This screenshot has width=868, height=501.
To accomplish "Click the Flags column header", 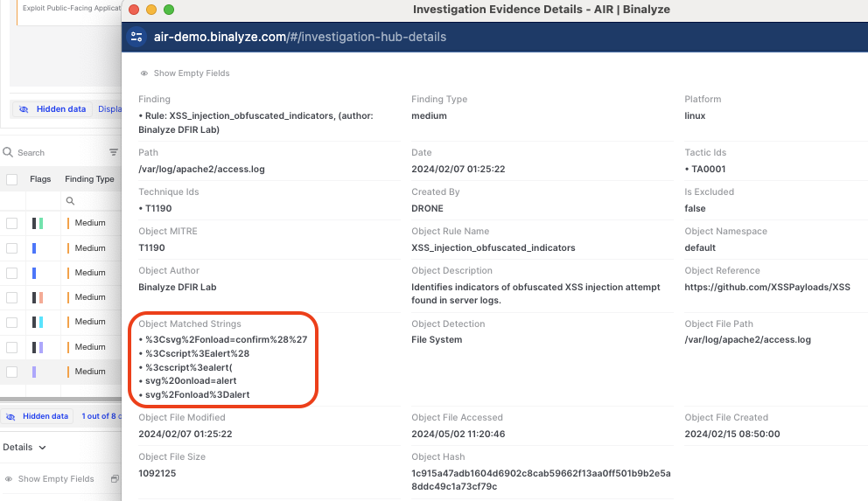I will click(x=40, y=179).
